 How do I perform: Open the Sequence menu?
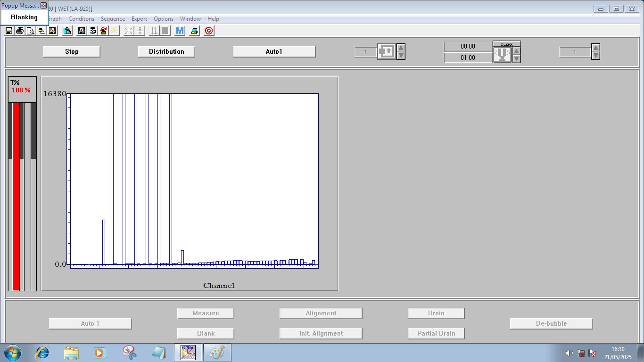113,19
